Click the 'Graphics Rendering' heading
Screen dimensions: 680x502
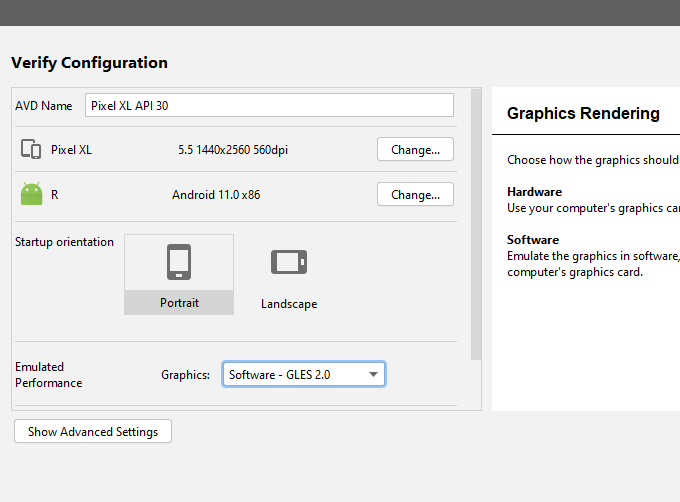[x=583, y=113]
